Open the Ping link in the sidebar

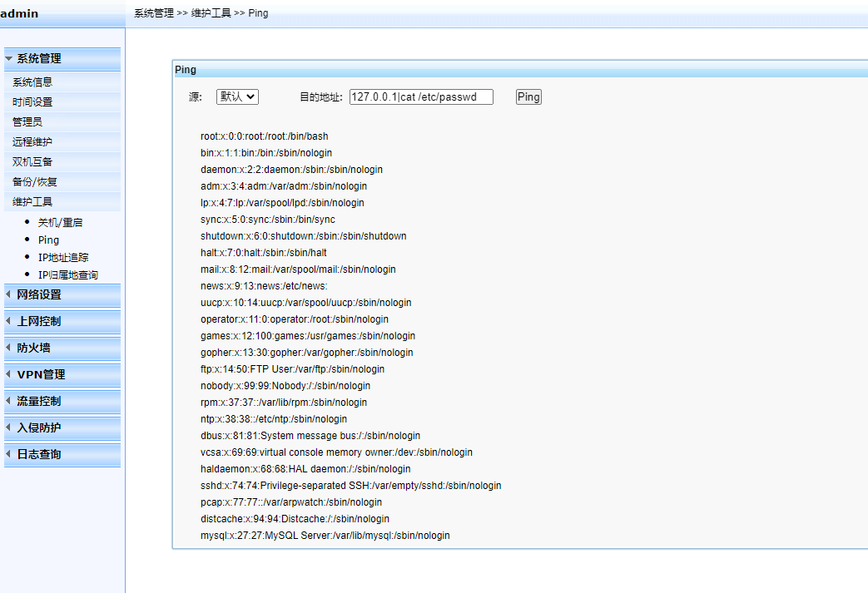coord(48,240)
